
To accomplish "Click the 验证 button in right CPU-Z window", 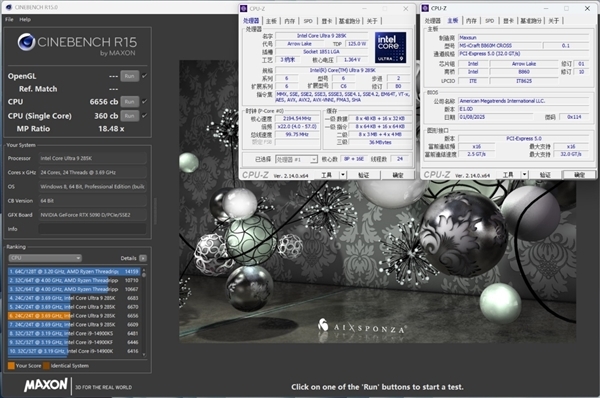I will coord(545,175).
